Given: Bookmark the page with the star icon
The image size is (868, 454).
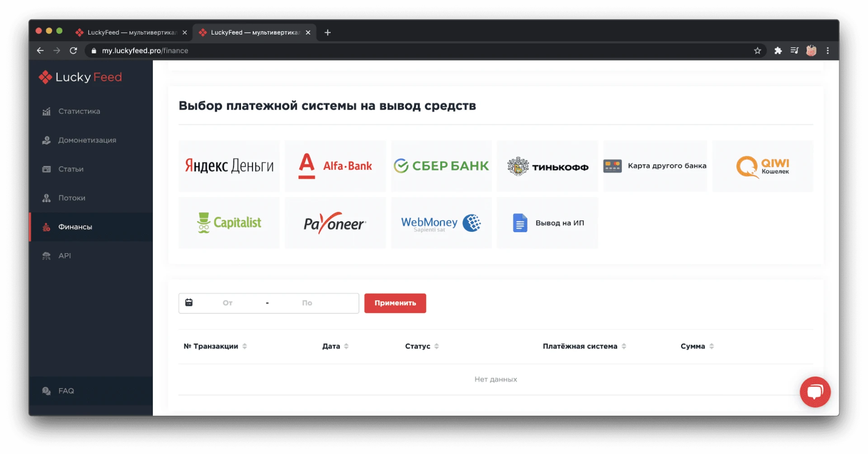Looking at the screenshot, I should [758, 51].
